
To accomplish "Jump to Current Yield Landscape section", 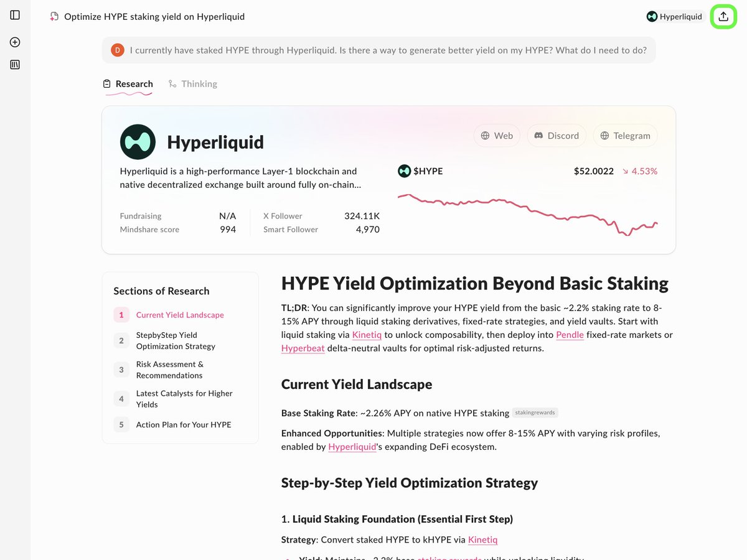I will pyautogui.click(x=180, y=315).
